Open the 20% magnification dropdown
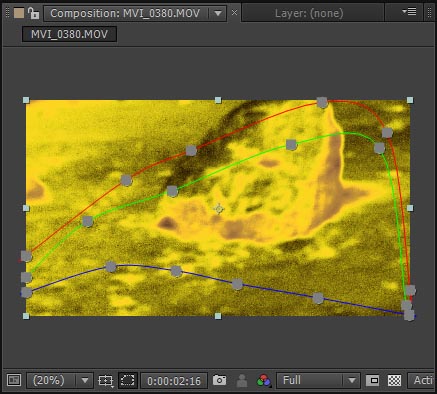This screenshot has height=394, width=437. click(60, 380)
